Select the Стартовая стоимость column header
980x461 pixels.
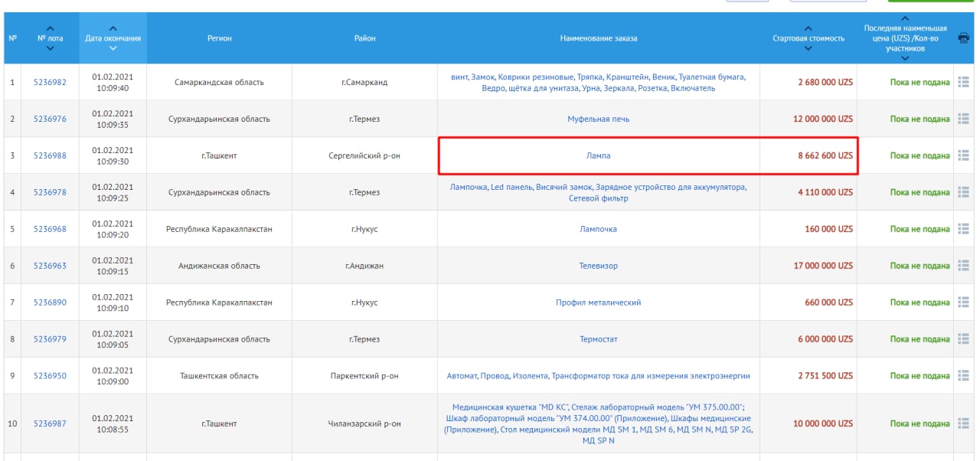tap(808, 38)
